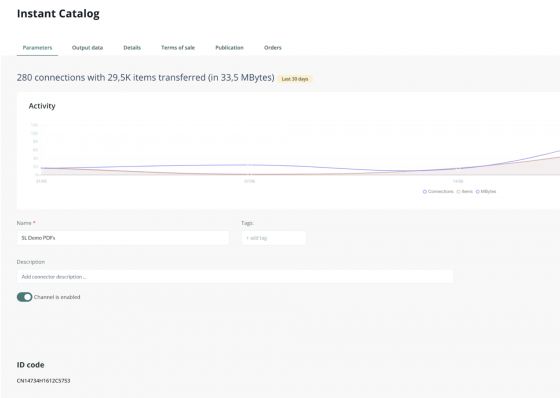Click the purple line in Activity chart

tap(250, 165)
